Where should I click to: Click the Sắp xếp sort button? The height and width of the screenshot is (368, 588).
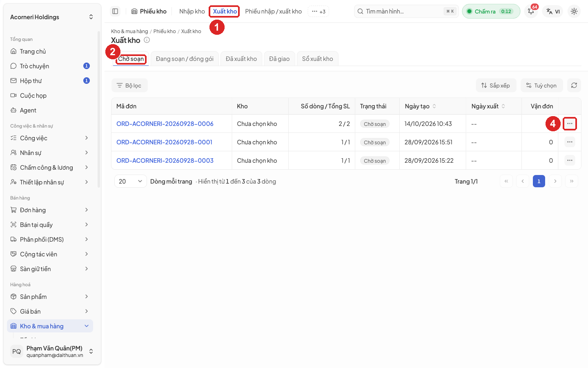[x=496, y=85]
